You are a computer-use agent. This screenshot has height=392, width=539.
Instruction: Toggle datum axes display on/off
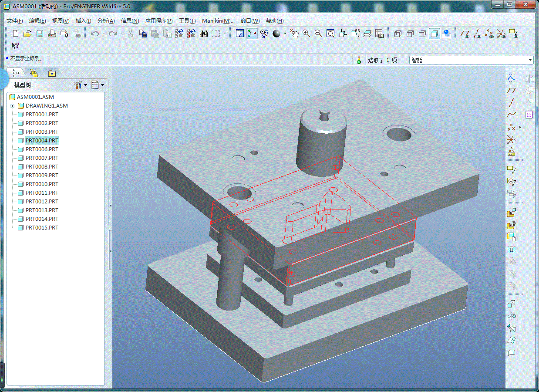coord(477,34)
